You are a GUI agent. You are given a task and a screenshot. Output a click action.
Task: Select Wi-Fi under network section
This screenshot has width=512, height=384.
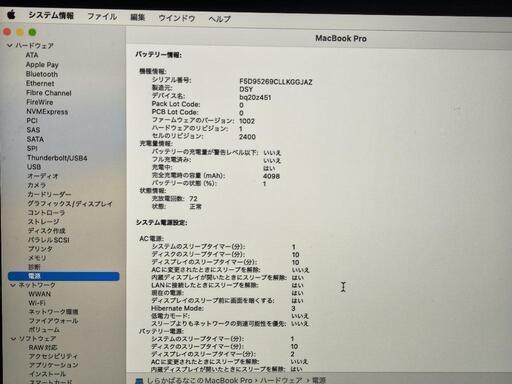(37, 303)
